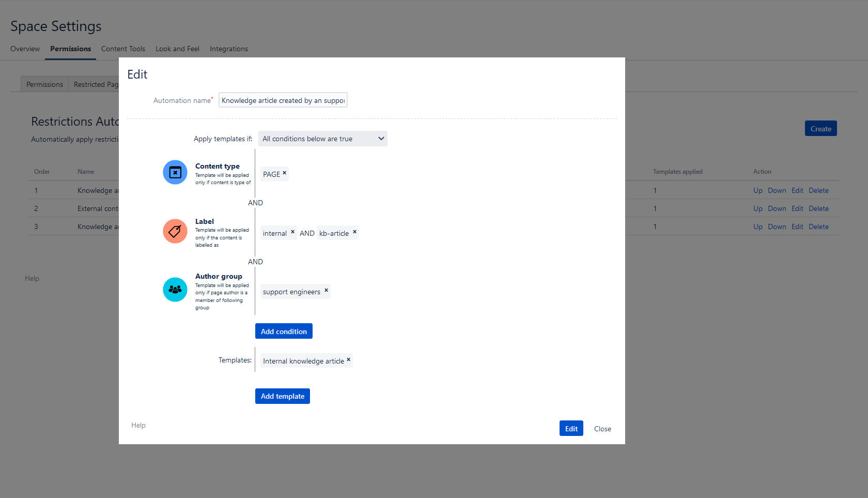Click the Label tag icon

(175, 231)
